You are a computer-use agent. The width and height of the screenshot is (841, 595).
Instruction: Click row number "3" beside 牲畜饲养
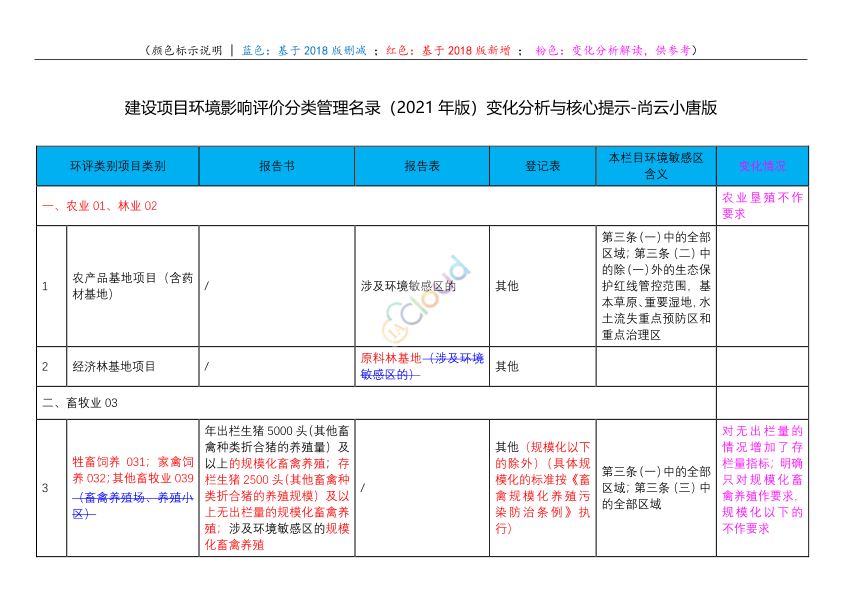click(x=45, y=488)
